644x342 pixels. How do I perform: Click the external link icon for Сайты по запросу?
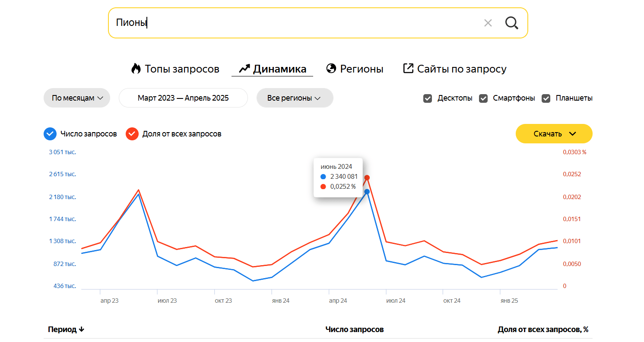tap(408, 68)
